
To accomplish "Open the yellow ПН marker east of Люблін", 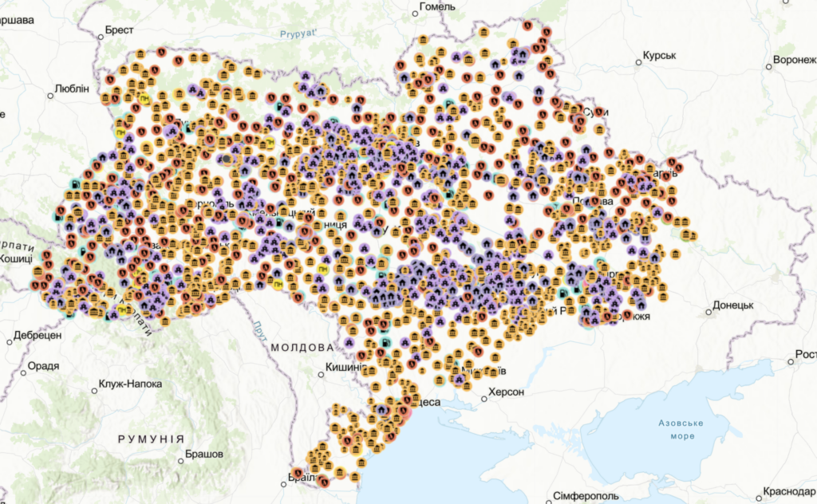I will click(x=144, y=98).
